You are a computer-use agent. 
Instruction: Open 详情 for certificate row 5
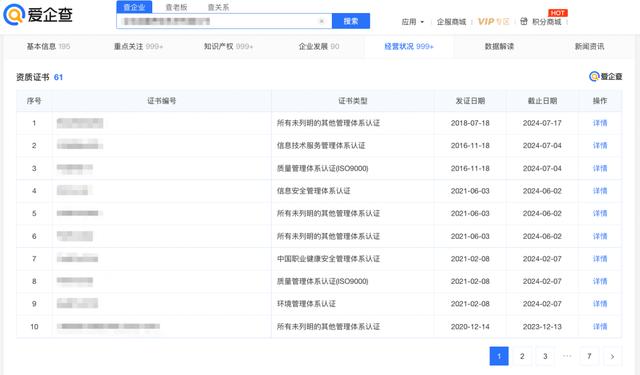600,213
